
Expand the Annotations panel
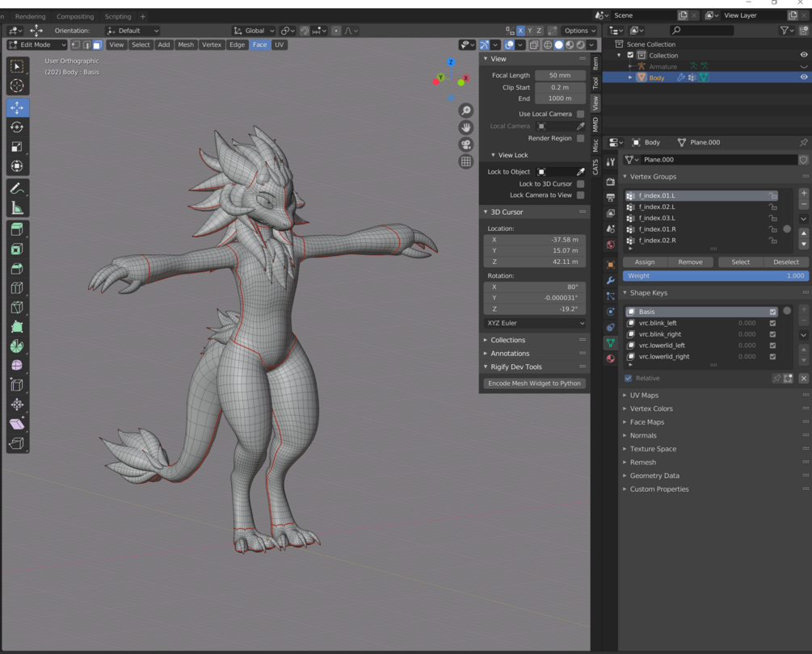pos(510,354)
